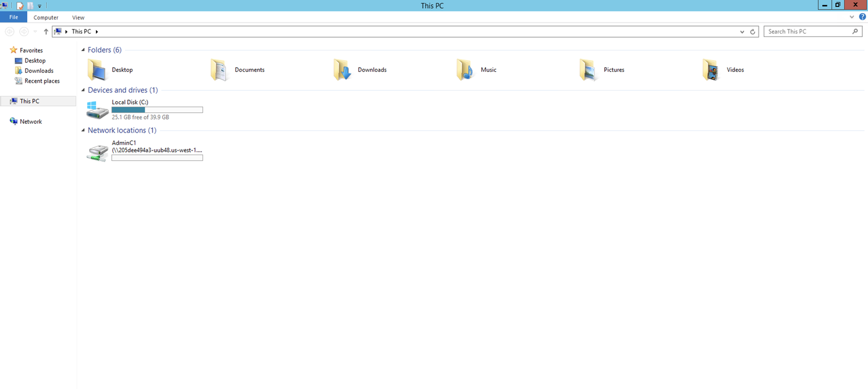Click the magnifier icon in search box
Viewport: 868px width, 389px height.
[855, 32]
